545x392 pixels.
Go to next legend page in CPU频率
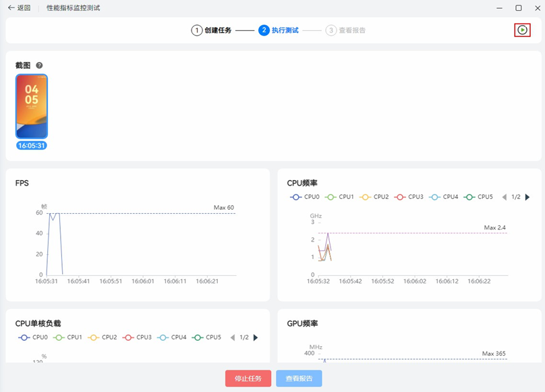coord(527,197)
